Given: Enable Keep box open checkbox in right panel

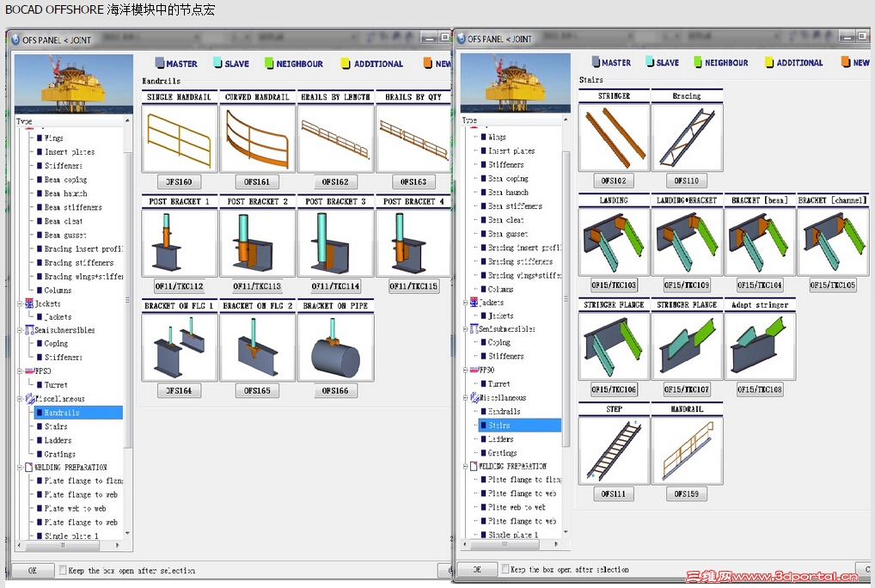Looking at the screenshot, I should [505, 569].
